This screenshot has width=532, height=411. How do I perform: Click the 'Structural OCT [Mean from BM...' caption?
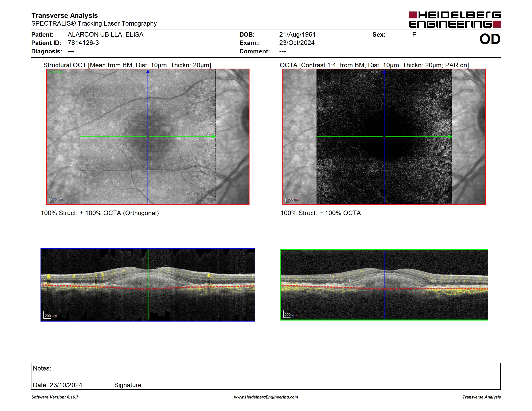click(x=127, y=65)
